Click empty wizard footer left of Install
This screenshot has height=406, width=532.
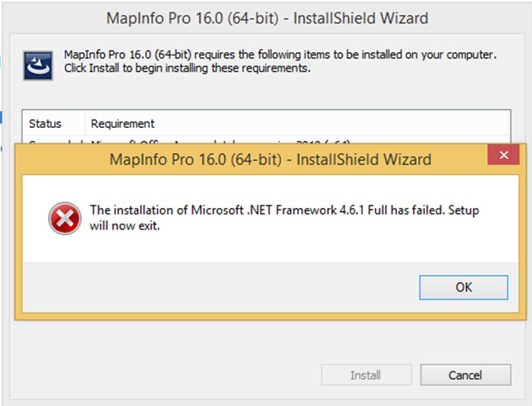[x=165, y=375]
